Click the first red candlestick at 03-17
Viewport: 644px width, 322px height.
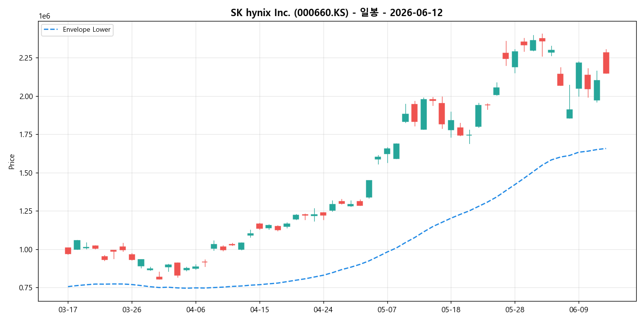point(68,251)
